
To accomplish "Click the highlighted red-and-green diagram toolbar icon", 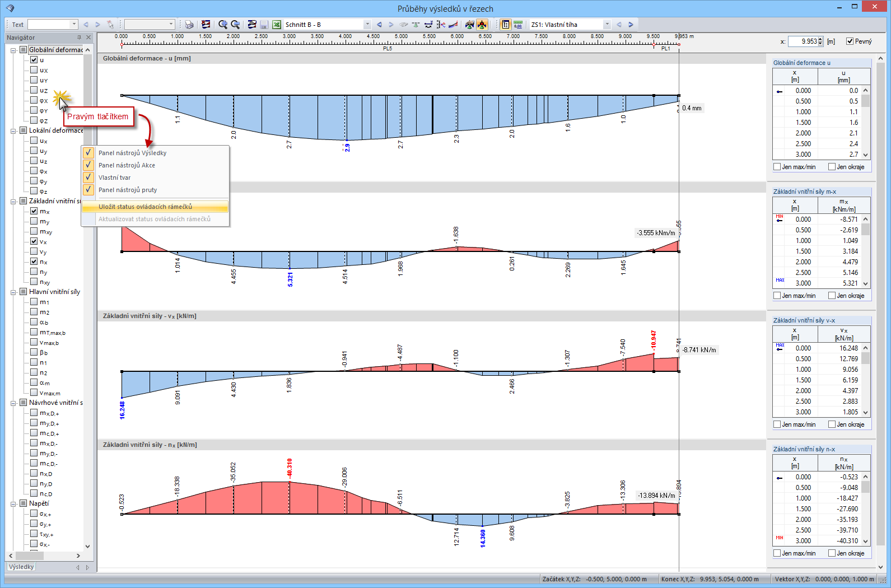I will pyautogui.click(x=482, y=25).
